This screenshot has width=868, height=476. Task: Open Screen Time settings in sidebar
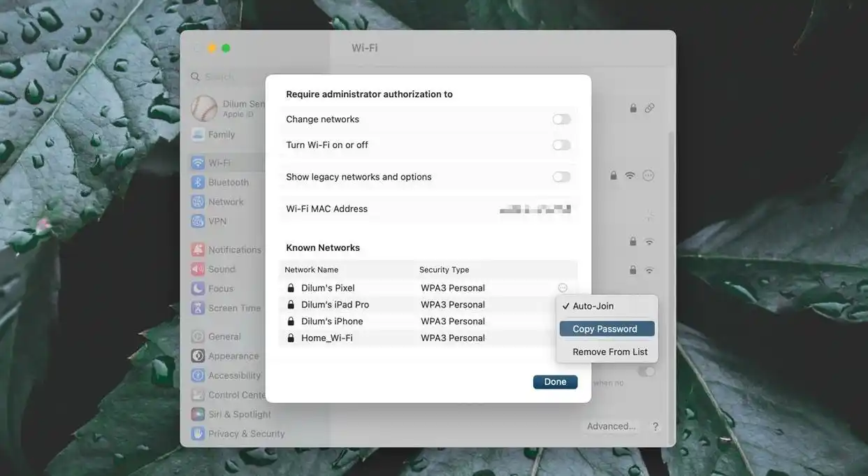(226, 308)
